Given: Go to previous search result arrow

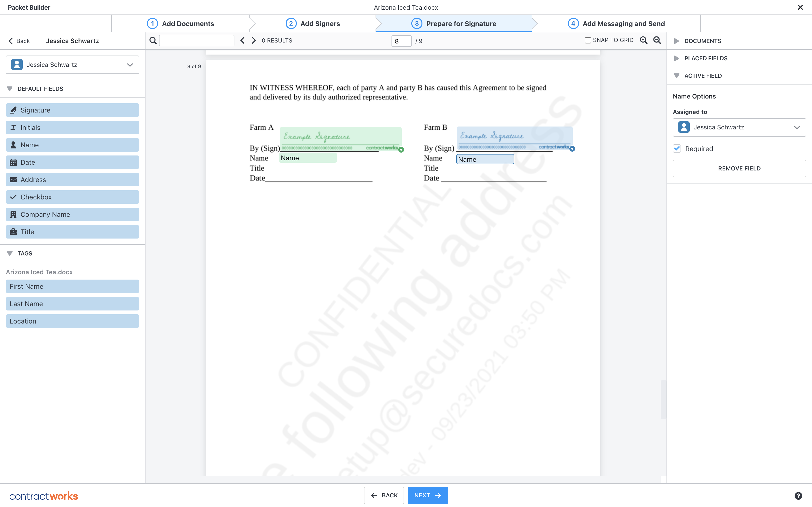Looking at the screenshot, I should (242, 41).
